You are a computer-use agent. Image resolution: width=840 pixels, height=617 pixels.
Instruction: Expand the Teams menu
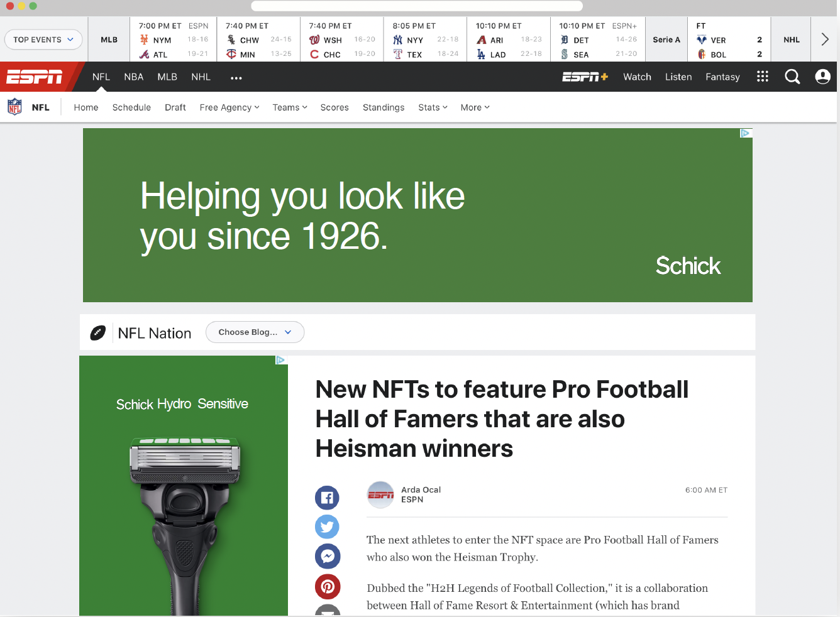coord(290,107)
